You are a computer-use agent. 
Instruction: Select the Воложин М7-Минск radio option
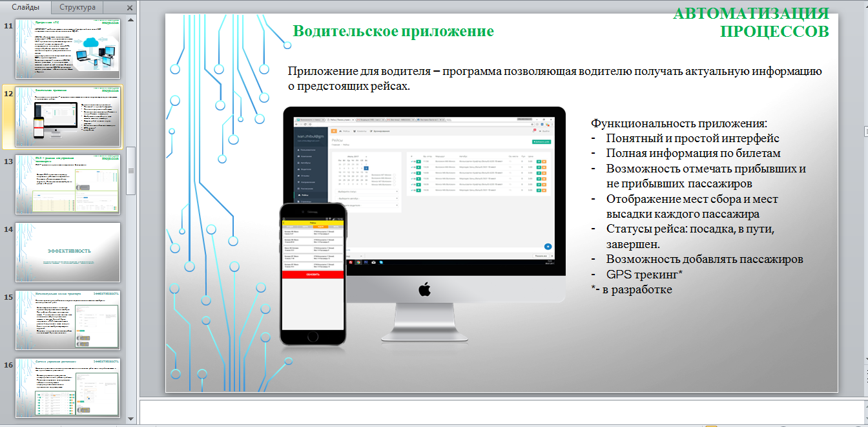pyautogui.click(x=395, y=175)
